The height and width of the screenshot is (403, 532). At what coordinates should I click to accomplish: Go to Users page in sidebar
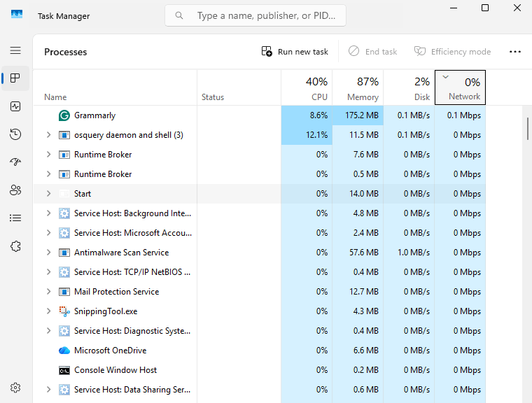coord(15,190)
